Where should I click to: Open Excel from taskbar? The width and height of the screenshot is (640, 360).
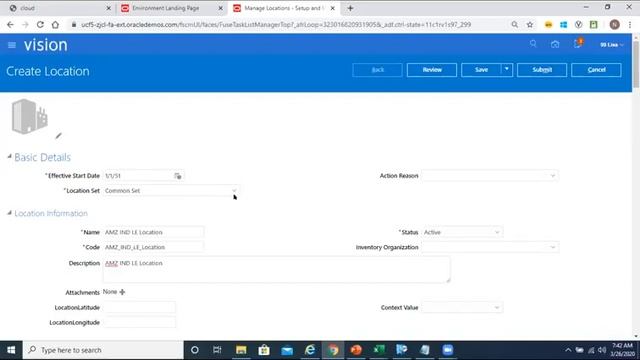pos(379,350)
